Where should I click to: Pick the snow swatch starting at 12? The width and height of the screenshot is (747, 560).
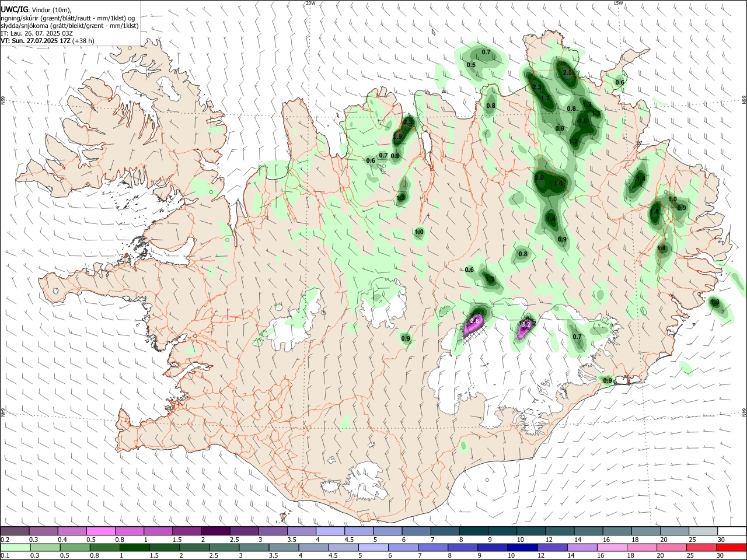point(560,531)
